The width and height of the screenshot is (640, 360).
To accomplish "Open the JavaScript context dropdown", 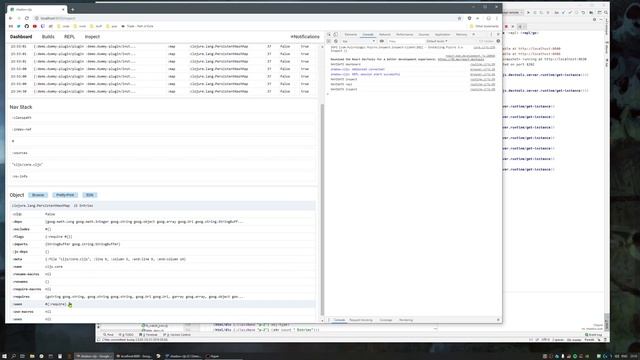I will pyautogui.click(x=358, y=41).
